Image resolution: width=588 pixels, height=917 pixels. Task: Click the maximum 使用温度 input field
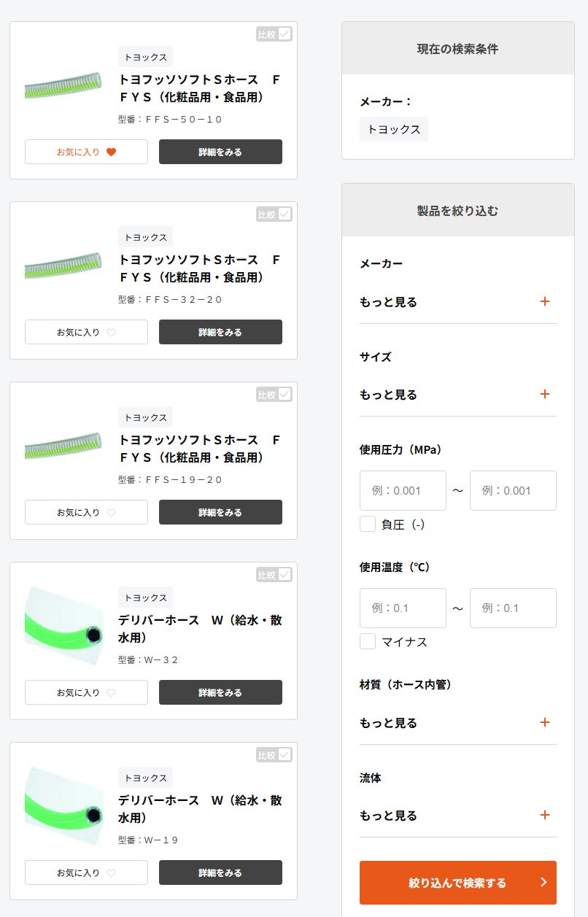(x=513, y=608)
